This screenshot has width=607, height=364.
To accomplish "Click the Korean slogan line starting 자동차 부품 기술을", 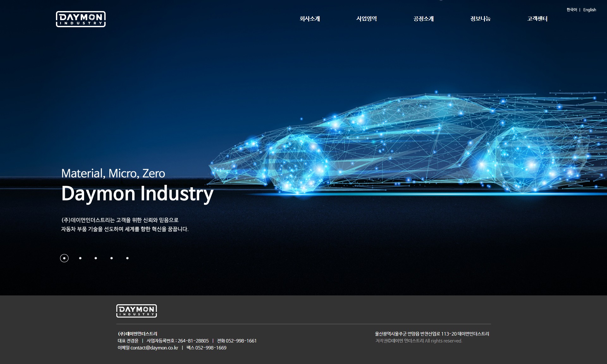I will (125, 229).
